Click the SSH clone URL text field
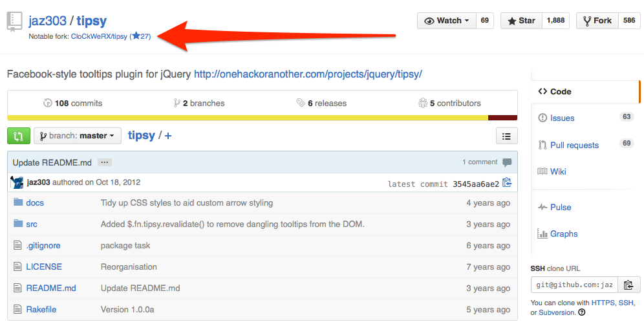The image size is (644, 324). coord(574,285)
